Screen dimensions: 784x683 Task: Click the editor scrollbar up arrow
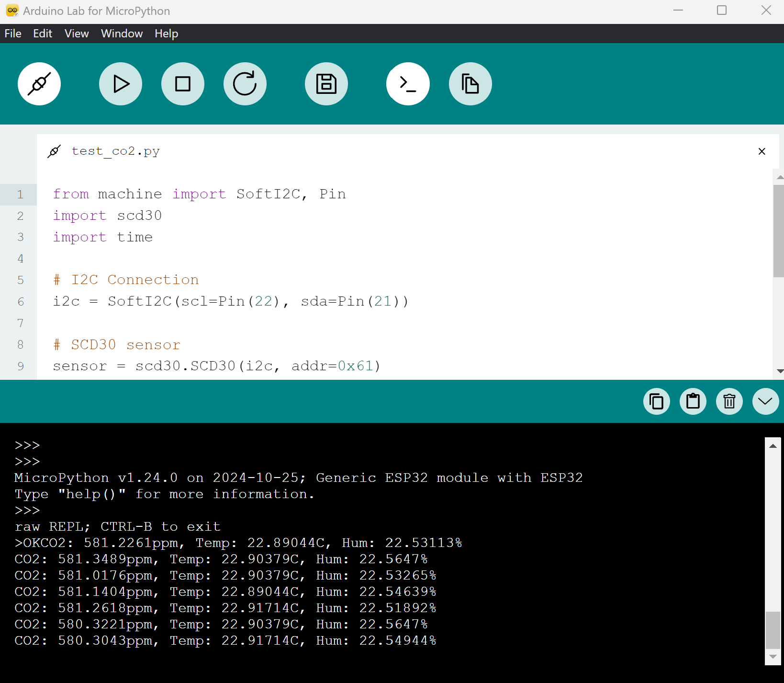pos(780,177)
